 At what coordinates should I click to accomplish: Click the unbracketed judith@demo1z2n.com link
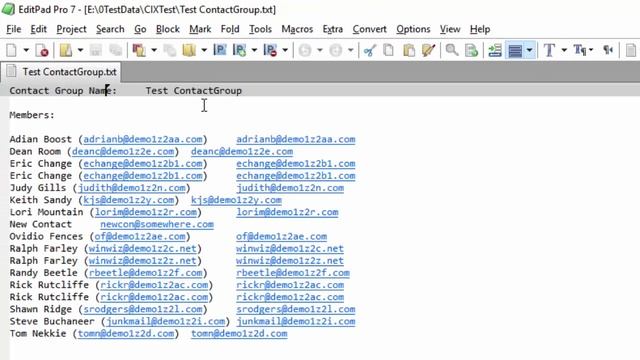click(x=290, y=188)
